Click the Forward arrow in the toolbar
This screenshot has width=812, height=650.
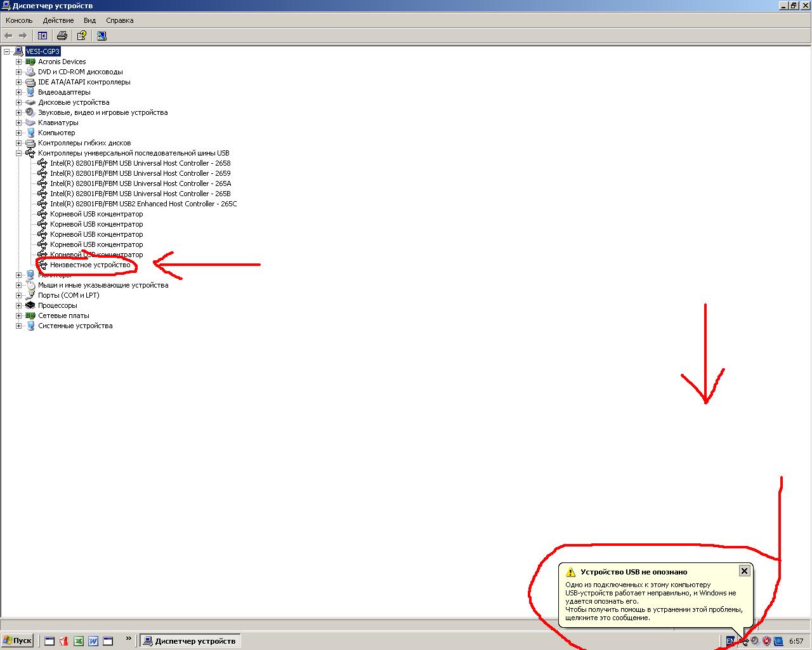(x=23, y=36)
